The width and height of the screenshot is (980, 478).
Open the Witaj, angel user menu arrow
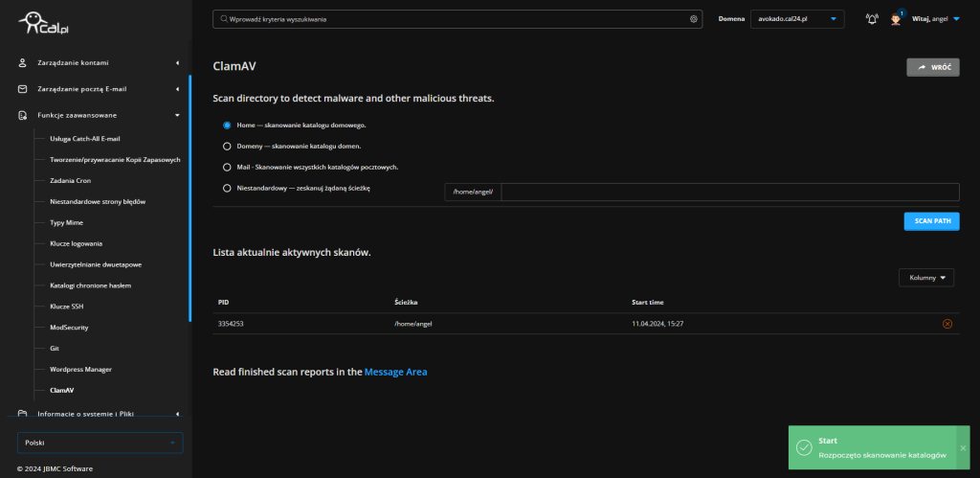pos(956,19)
